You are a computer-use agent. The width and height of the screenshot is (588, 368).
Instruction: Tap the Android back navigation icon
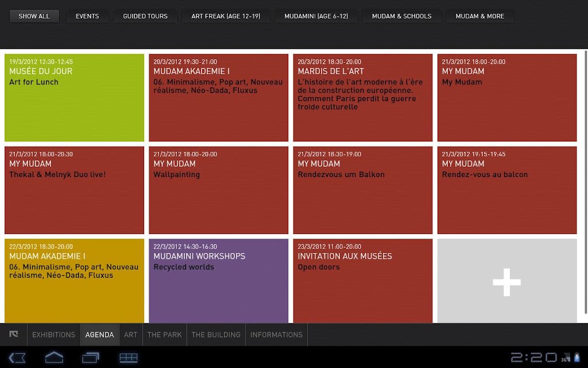click(x=17, y=358)
